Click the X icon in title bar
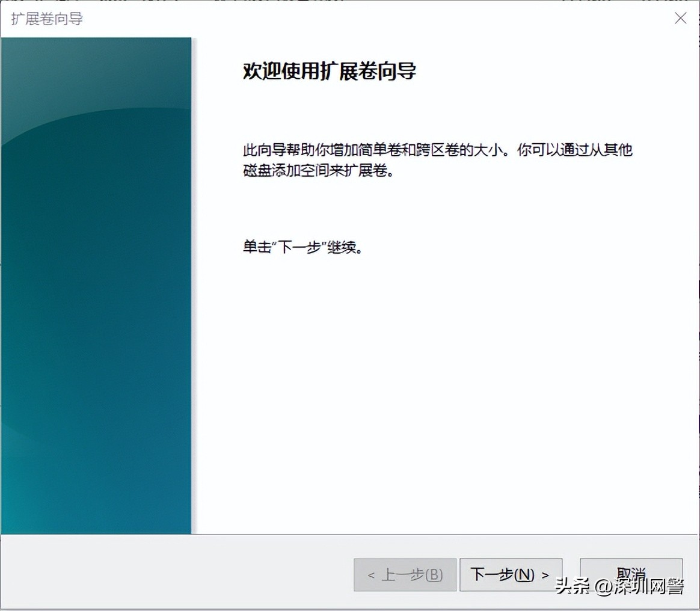Image resolution: width=700 pixels, height=611 pixels. coord(680,18)
